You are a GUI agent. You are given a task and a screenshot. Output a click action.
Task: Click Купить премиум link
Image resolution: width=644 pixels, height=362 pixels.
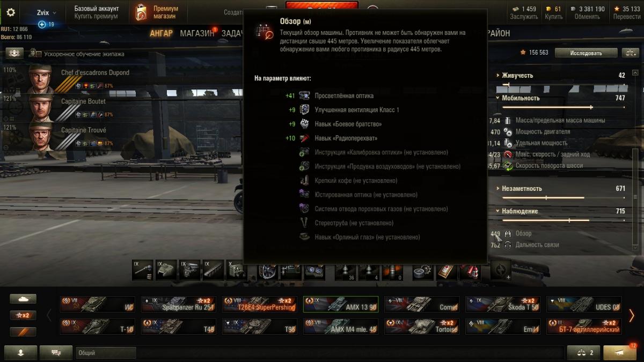pos(96,17)
